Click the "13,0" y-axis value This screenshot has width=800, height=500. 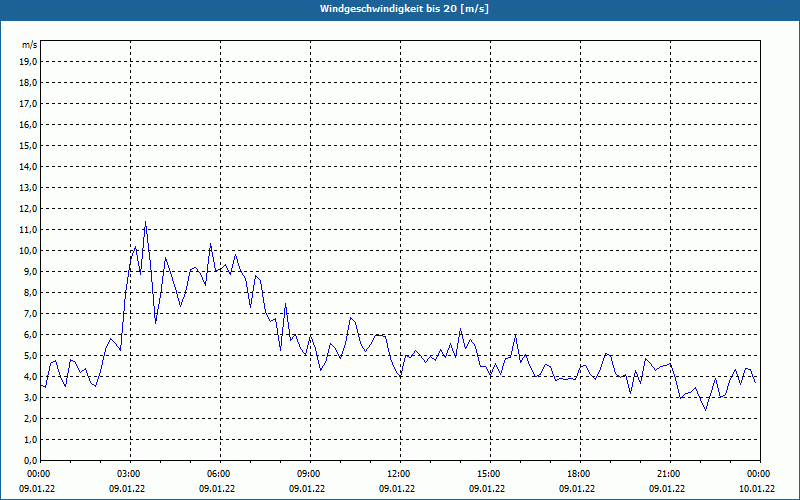tap(28, 188)
